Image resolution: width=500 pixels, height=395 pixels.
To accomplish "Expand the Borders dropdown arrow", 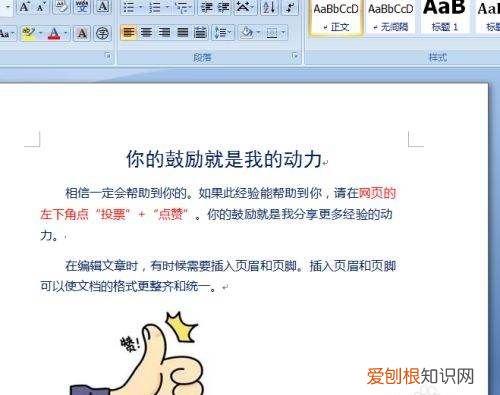I will [x=283, y=33].
